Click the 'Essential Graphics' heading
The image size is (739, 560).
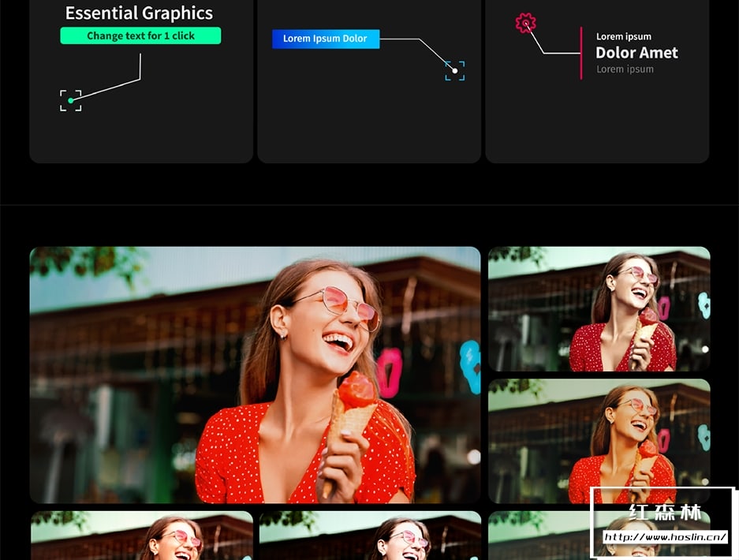139,13
